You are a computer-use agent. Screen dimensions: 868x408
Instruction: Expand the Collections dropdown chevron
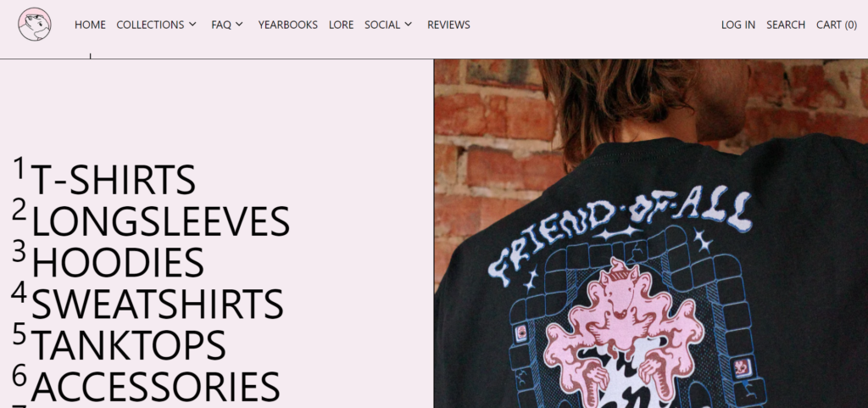point(192,25)
